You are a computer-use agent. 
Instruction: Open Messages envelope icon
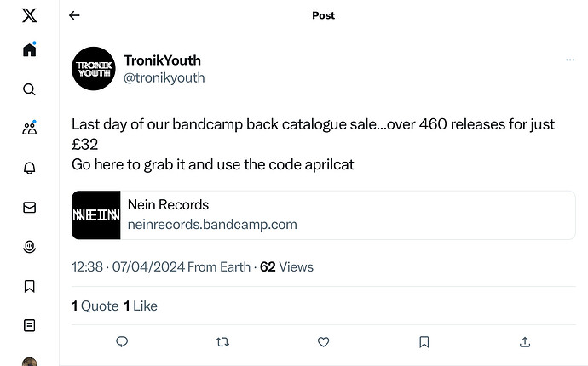(x=29, y=207)
